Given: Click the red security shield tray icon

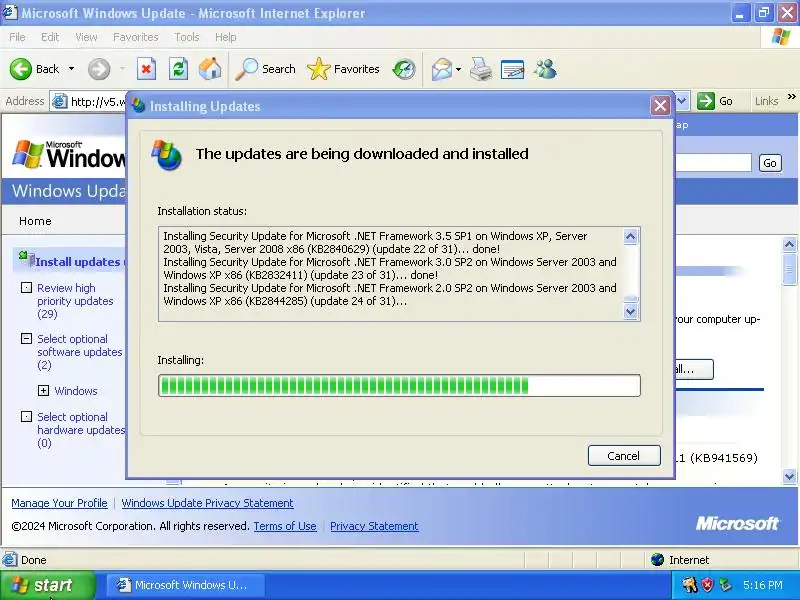Looking at the screenshot, I should [x=708, y=585].
